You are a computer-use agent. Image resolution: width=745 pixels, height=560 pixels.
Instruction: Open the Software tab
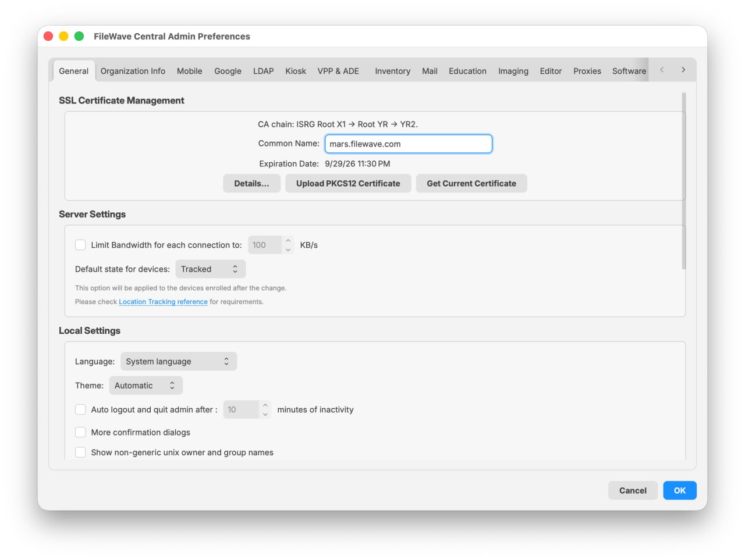pyautogui.click(x=629, y=71)
